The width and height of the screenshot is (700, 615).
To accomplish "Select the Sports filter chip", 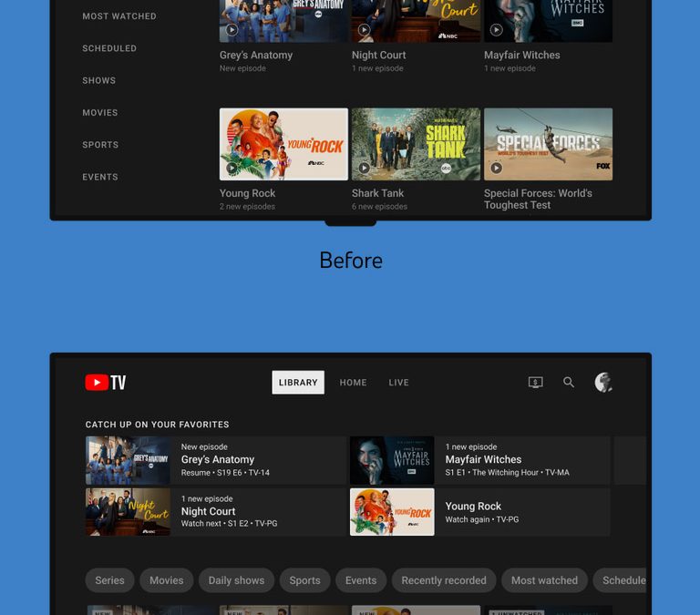I will coord(305,580).
